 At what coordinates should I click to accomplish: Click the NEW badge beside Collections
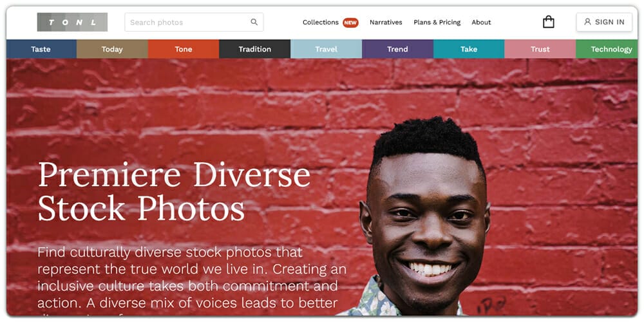[x=350, y=23]
